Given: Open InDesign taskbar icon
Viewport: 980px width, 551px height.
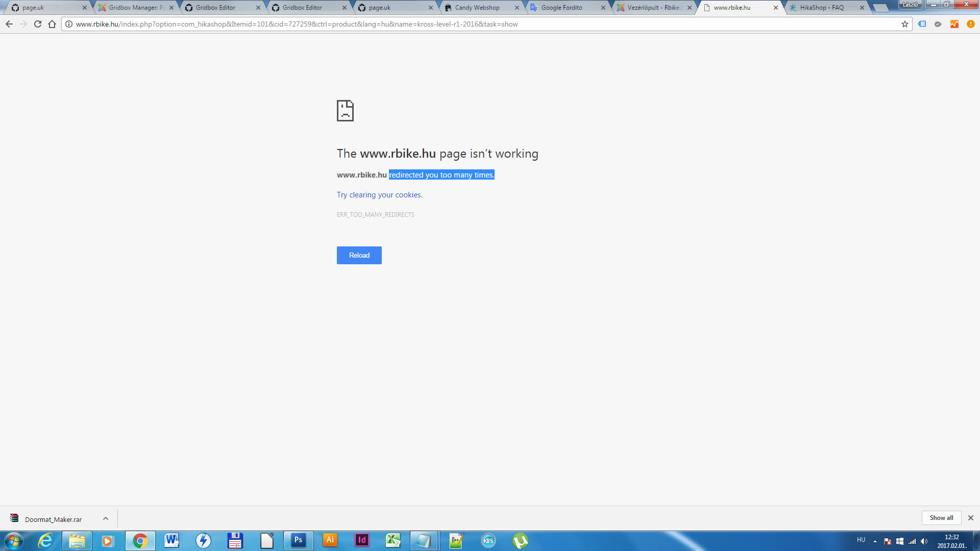Looking at the screenshot, I should 362,540.
